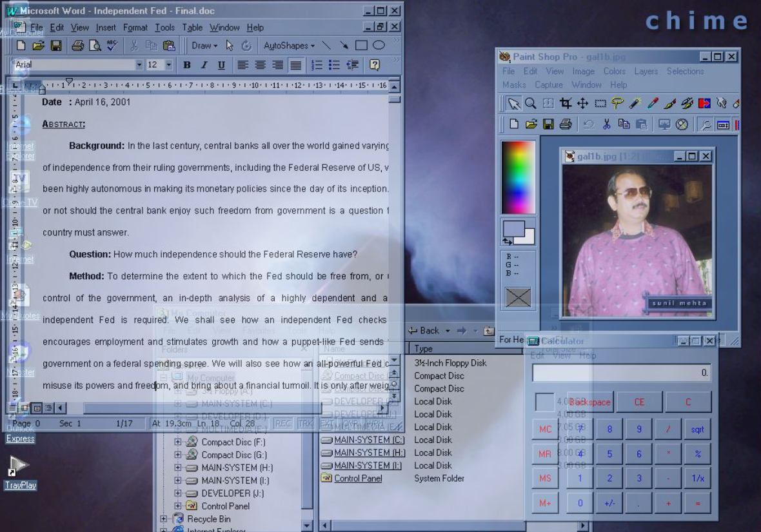Expand the DEVELOPER (J:) tree node
Image resolution: width=761 pixels, height=532 pixels.
tap(177, 493)
